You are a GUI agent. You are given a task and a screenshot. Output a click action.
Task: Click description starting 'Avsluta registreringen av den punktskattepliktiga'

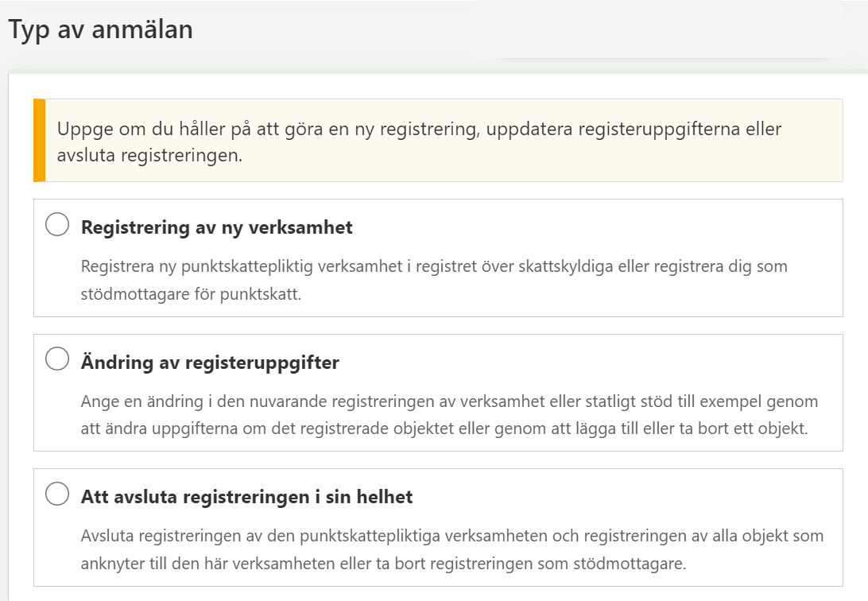[x=451, y=535]
